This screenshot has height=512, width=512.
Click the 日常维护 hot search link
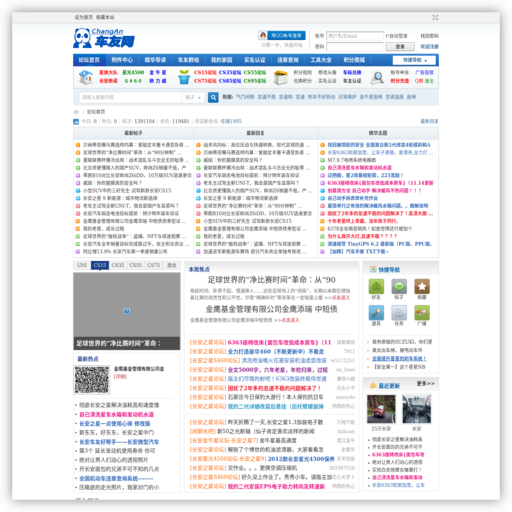click(347, 97)
